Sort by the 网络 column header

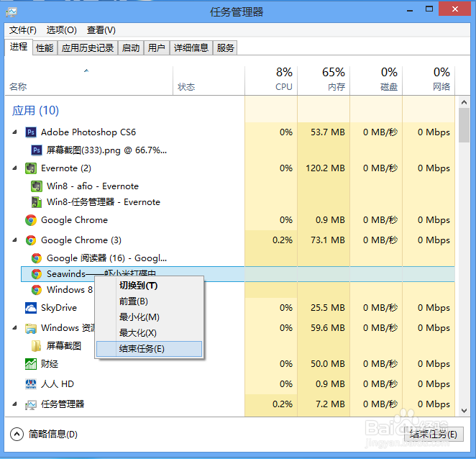(x=429, y=81)
